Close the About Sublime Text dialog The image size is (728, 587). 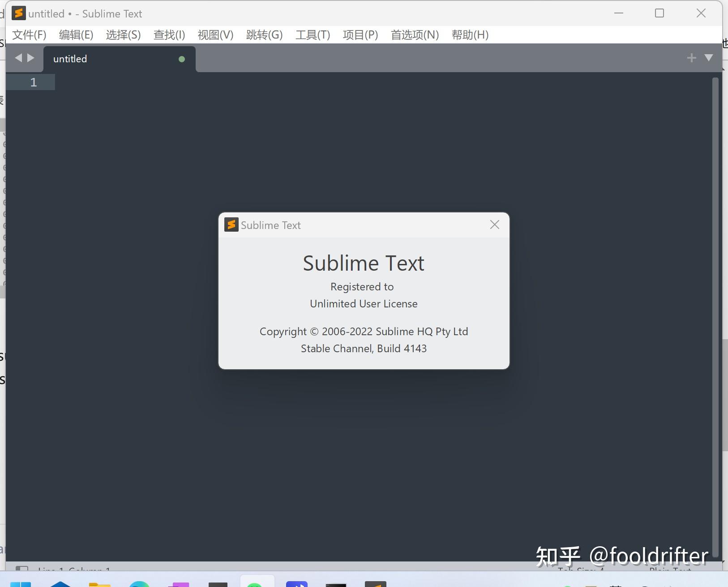click(494, 224)
